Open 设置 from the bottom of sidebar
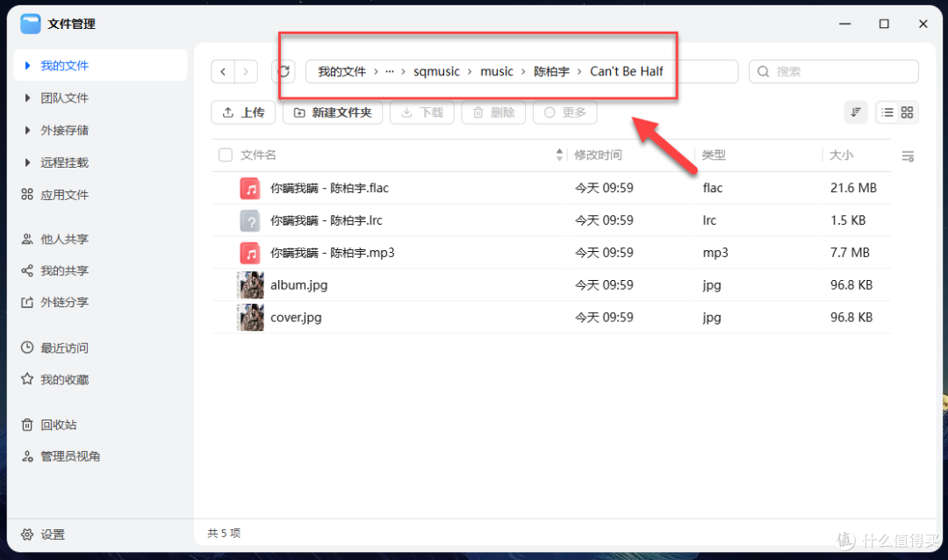Image resolution: width=948 pixels, height=560 pixels. (x=51, y=534)
